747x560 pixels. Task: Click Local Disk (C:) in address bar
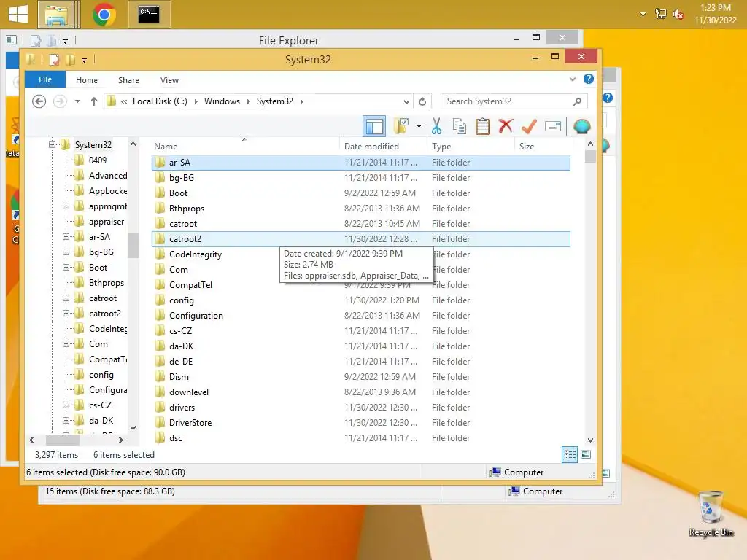(160, 101)
